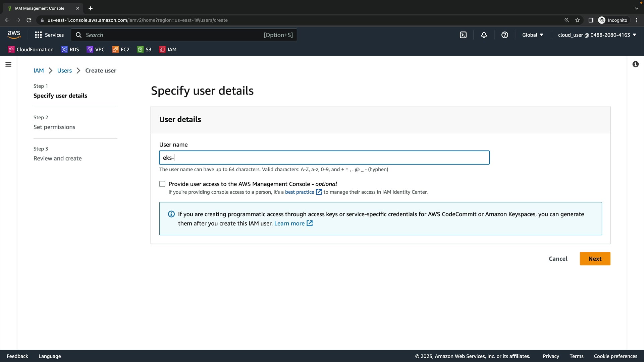Image resolution: width=644 pixels, height=362 pixels.
Task: Cancel user creation
Action: (x=558, y=259)
